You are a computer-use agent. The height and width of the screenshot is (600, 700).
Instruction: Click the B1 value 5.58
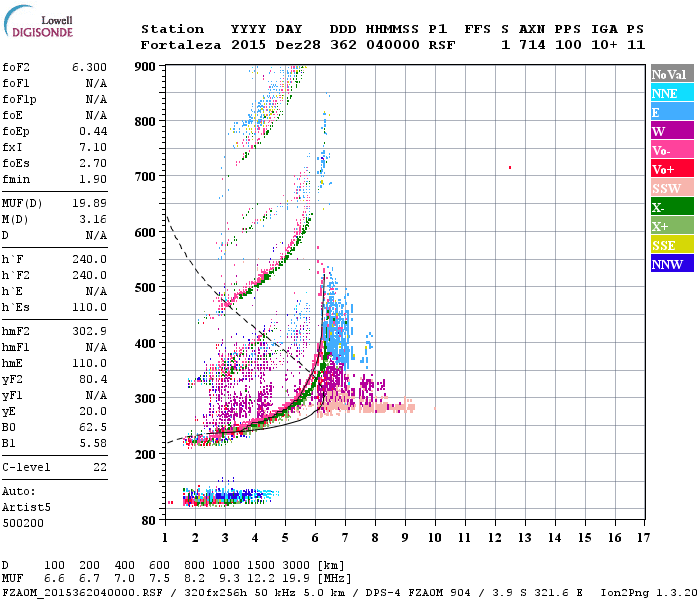[x=93, y=444]
